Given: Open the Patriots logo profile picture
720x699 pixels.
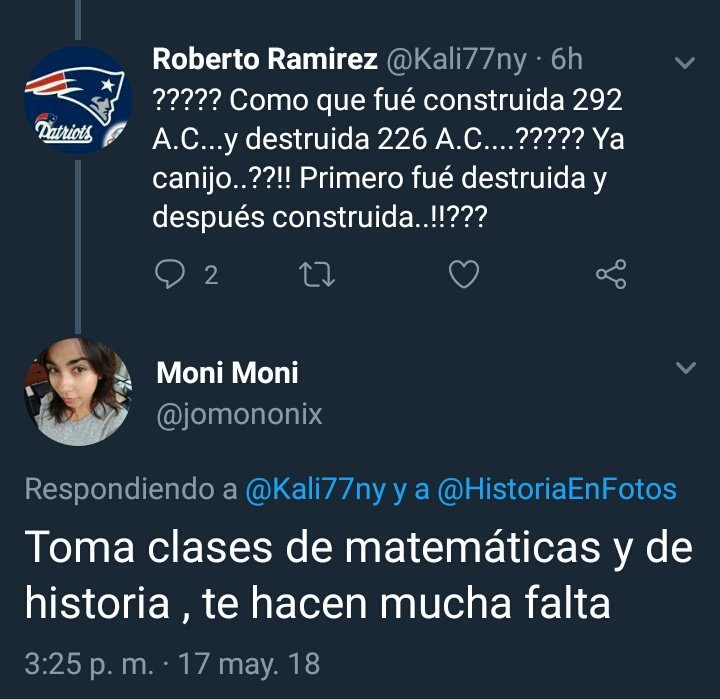Looking at the screenshot, I should point(76,100).
